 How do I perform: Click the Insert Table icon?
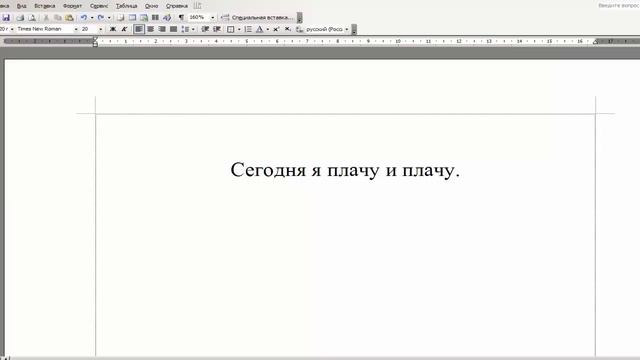[133, 18]
